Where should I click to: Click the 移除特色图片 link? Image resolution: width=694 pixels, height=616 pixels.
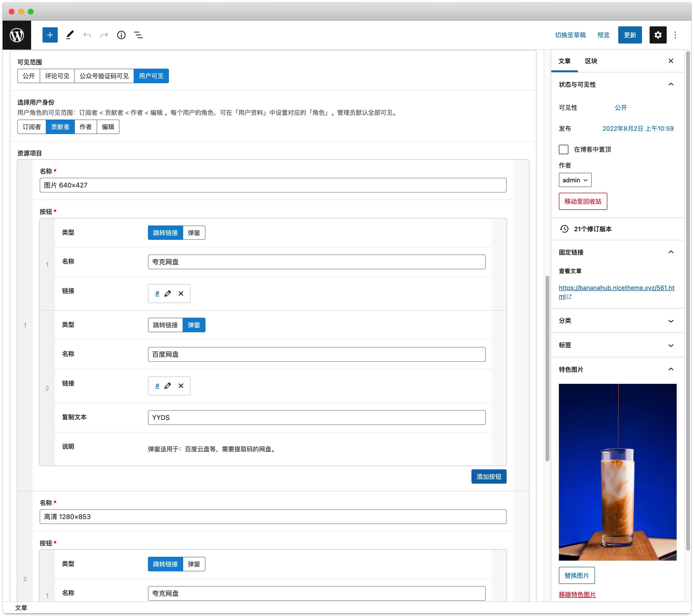pyautogui.click(x=577, y=595)
